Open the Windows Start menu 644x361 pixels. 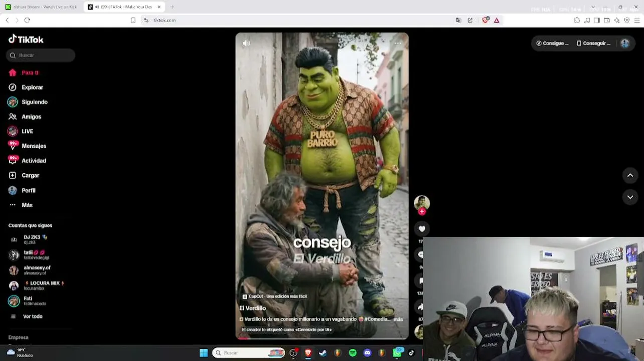click(203, 353)
